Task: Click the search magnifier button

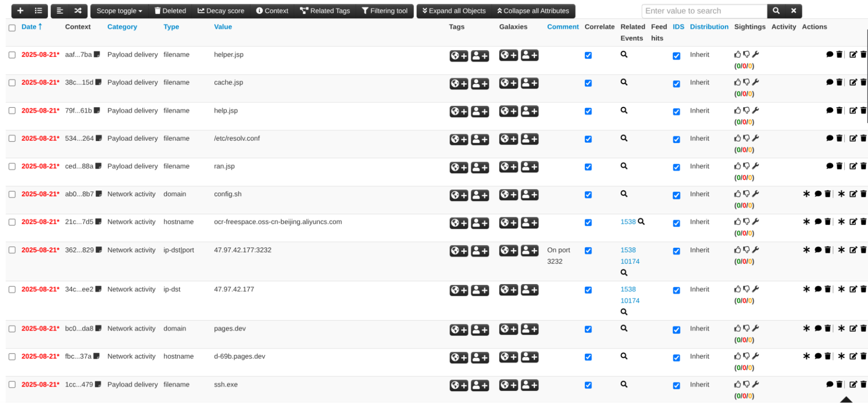Action: pos(776,11)
